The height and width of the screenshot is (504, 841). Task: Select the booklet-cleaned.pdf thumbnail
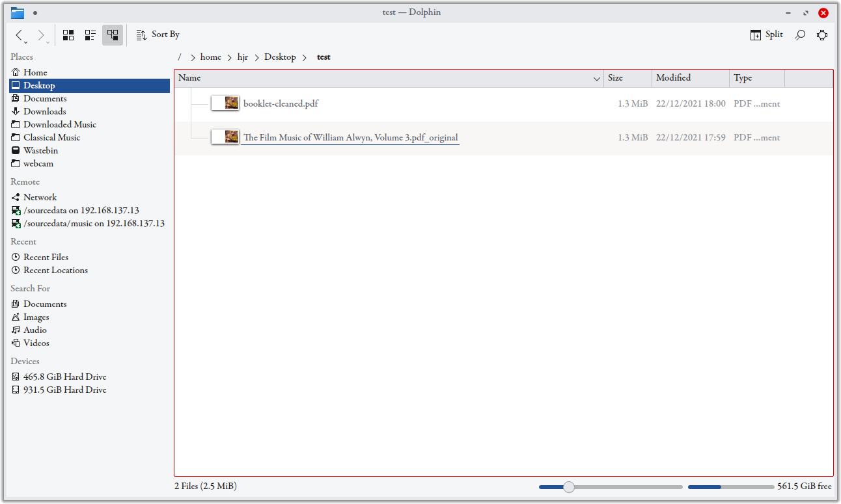point(225,103)
